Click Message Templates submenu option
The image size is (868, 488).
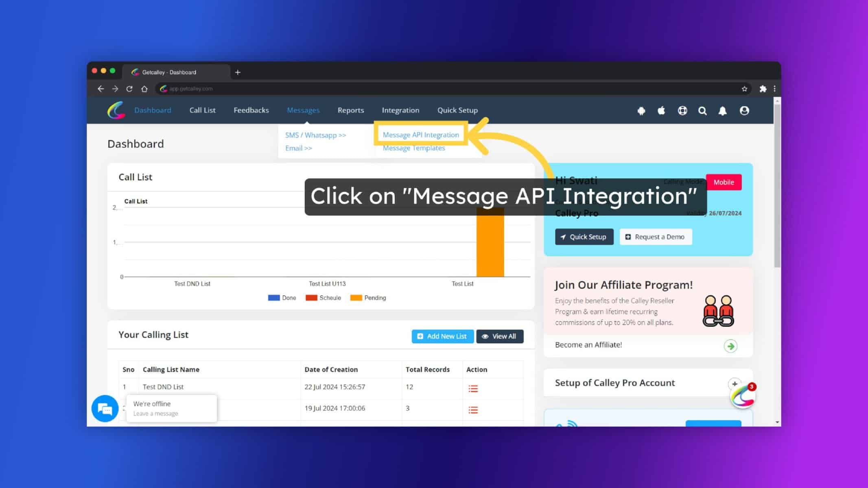click(414, 148)
